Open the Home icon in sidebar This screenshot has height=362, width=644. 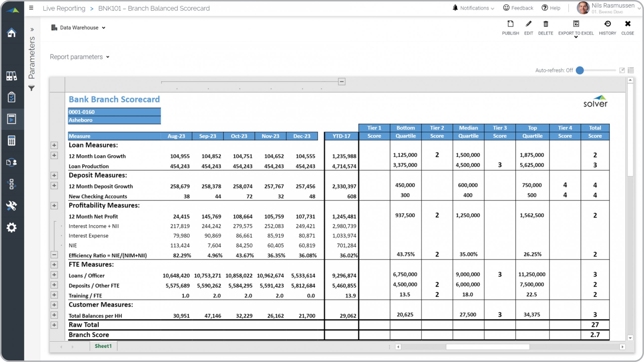[x=12, y=33]
